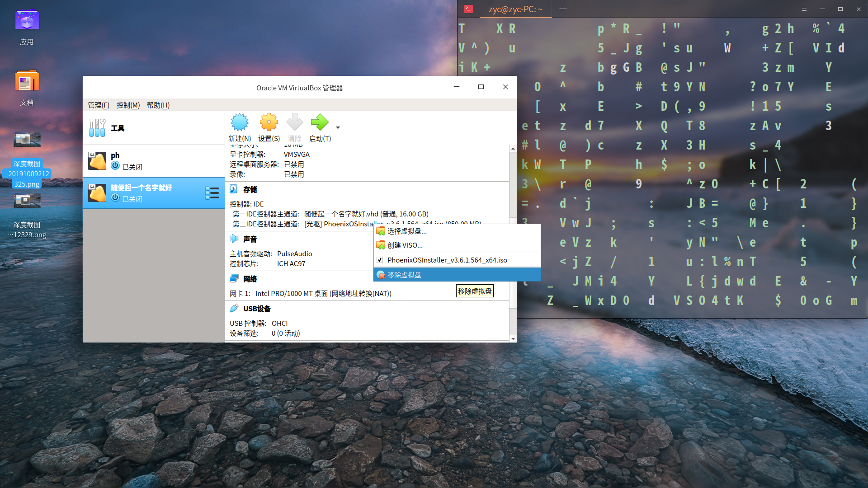This screenshot has height=488, width=868.
Task: Add a new terminal tab with plus
Action: [563, 9]
